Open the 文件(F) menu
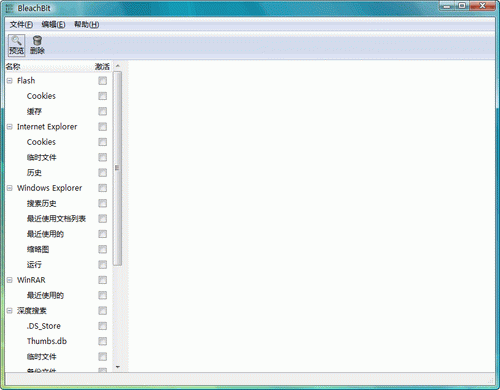Viewport: 500px width, 390px height. 21,24
